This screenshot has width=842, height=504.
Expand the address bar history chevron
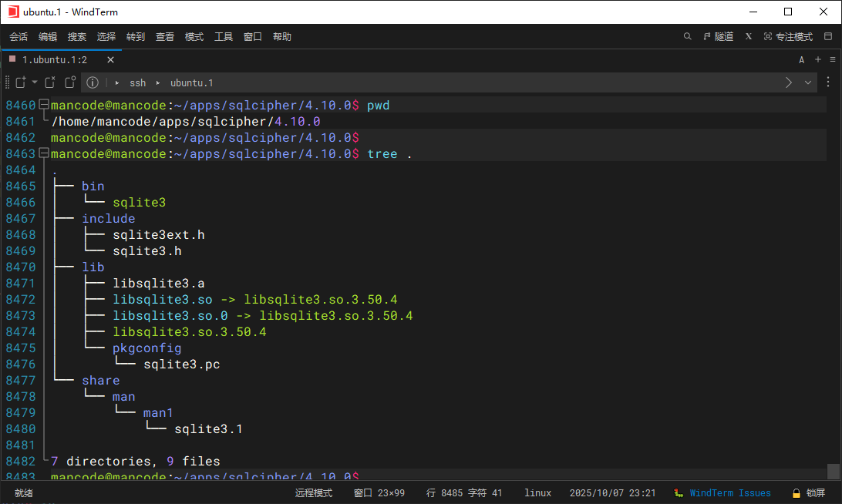tap(808, 82)
